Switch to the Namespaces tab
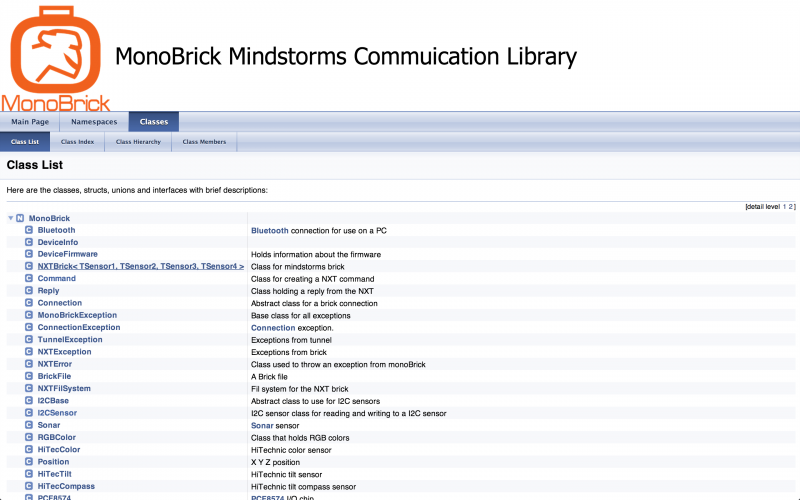The height and width of the screenshot is (500, 800). click(x=94, y=122)
